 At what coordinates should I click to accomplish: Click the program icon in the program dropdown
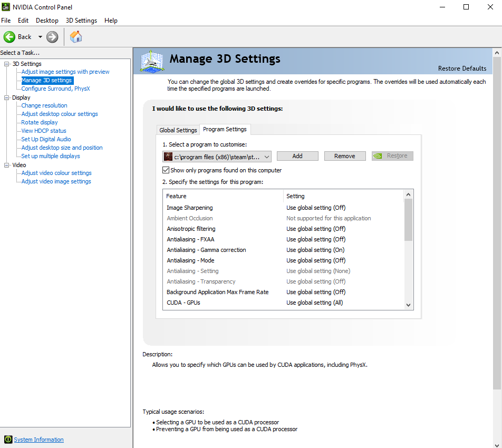[168, 157]
